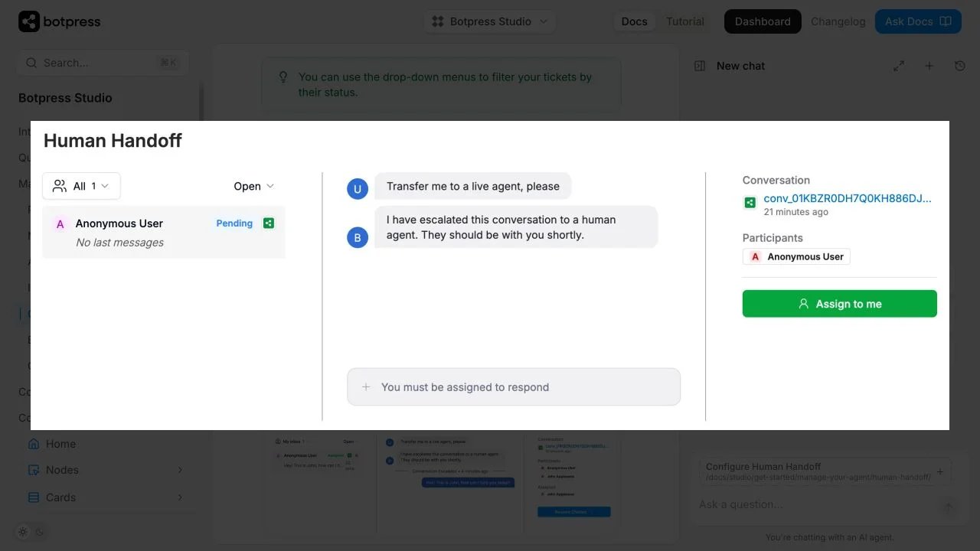
Task: Open the Dashboard button
Action: pyautogui.click(x=763, y=21)
